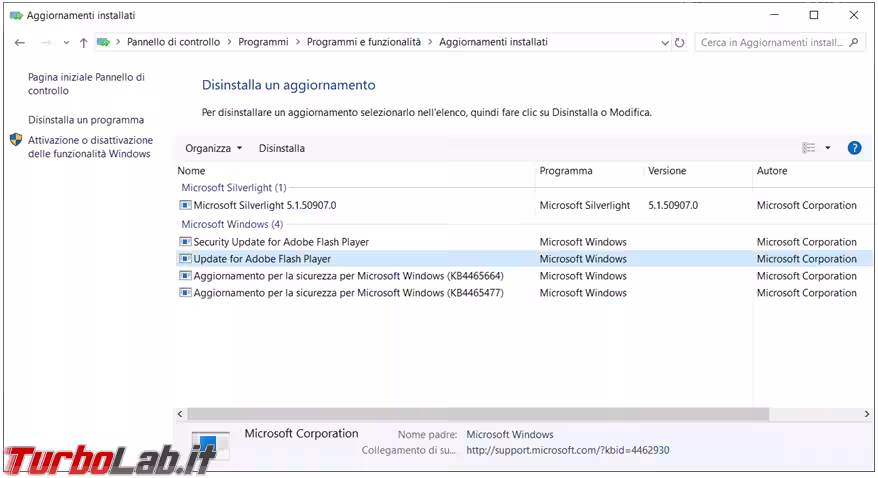878x478 pixels.
Task: Open the Organizza dropdown menu
Action: coord(213,148)
